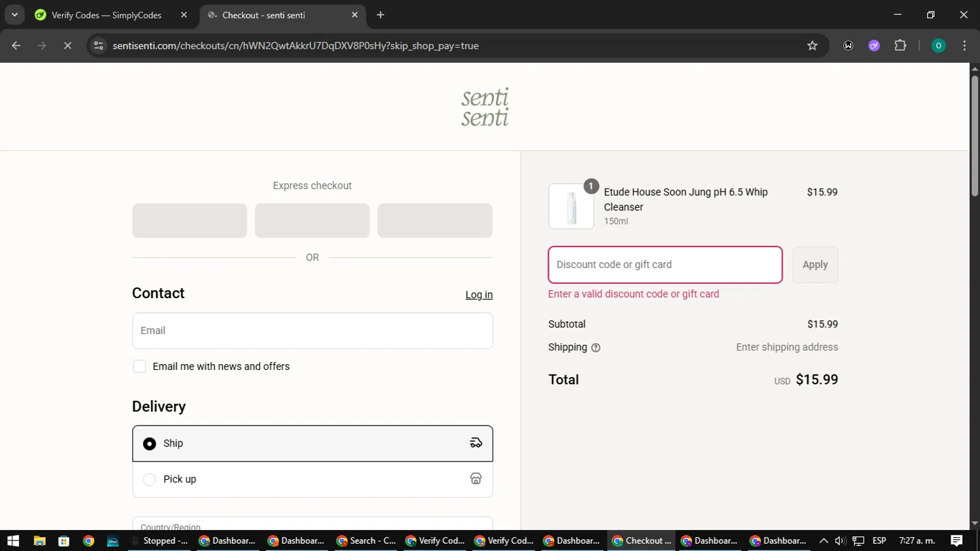Tick Email me with news and offers
The width and height of the screenshot is (980, 551).
pyautogui.click(x=139, y=367)
